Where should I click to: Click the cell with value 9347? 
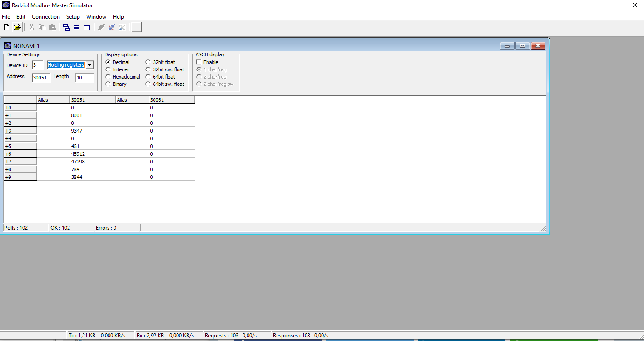pyautogui.click(x=93, y=131)
